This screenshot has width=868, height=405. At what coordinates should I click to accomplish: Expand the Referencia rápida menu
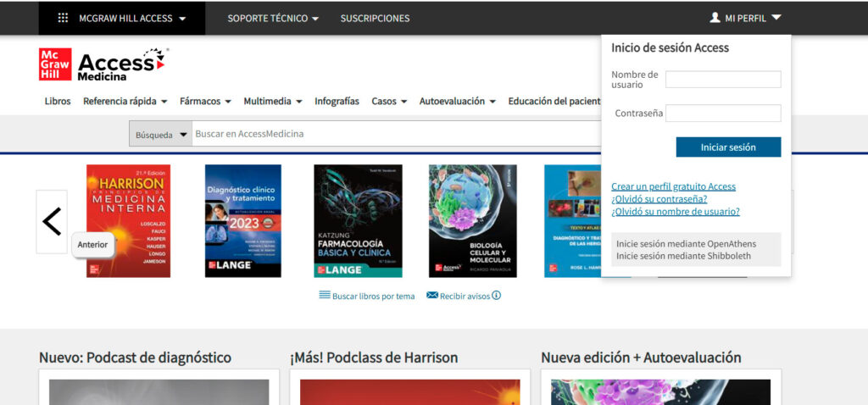click(x=125, y=102)
